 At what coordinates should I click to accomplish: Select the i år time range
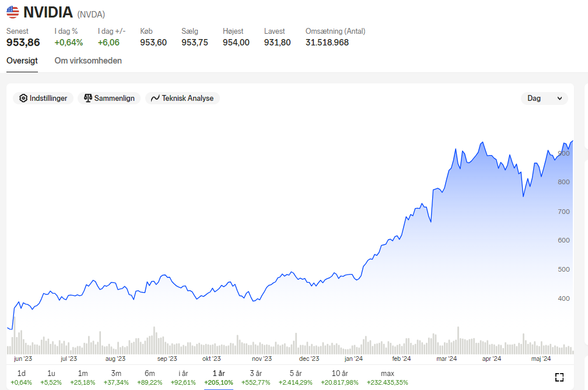click(x=183, y=378)
